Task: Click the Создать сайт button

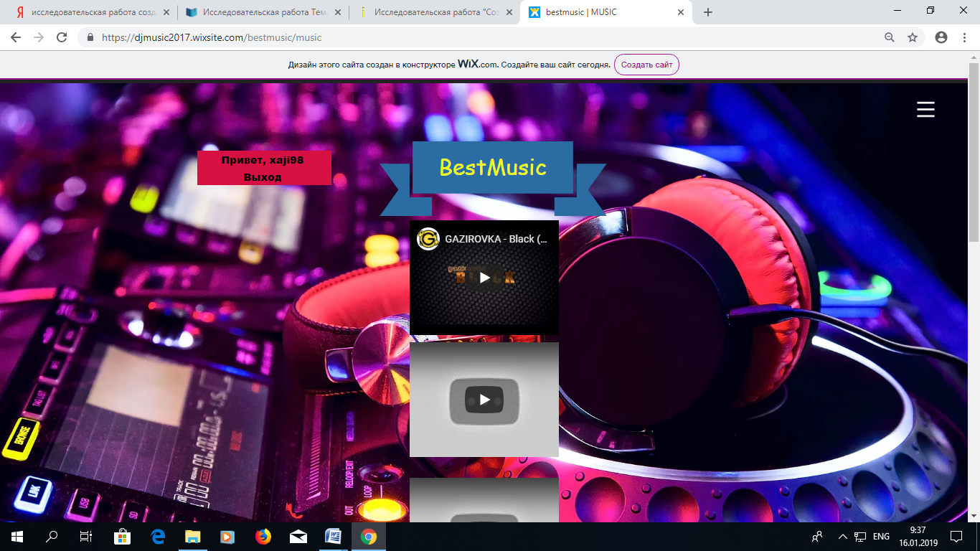Action: pyautogui.click(x=646, y=65)
